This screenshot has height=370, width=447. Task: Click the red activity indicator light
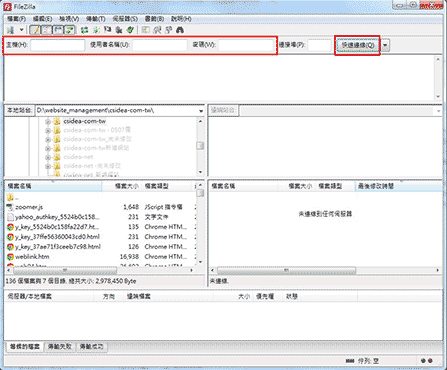tap(430, 361)
